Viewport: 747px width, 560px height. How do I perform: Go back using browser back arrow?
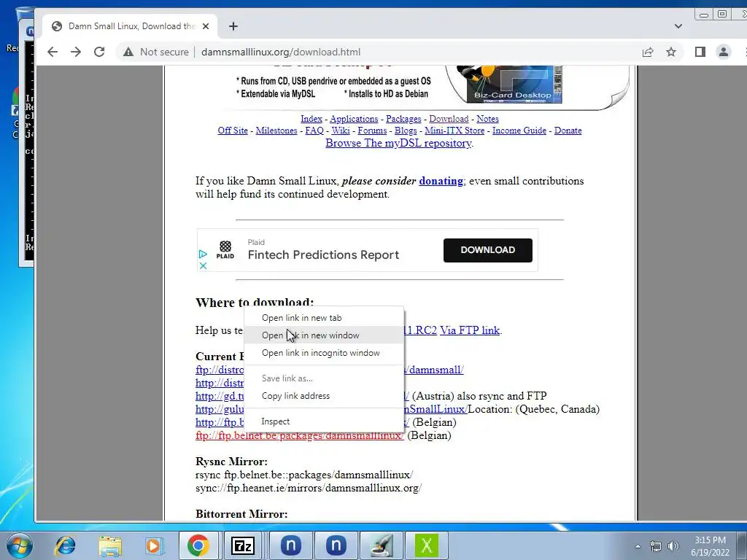[53, 52]
